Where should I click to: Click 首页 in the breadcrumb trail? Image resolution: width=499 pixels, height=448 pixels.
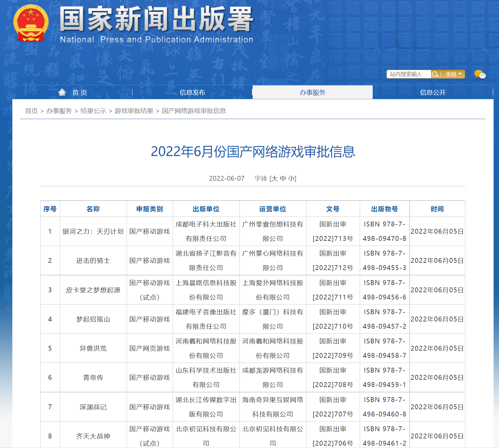coord(31,111)
